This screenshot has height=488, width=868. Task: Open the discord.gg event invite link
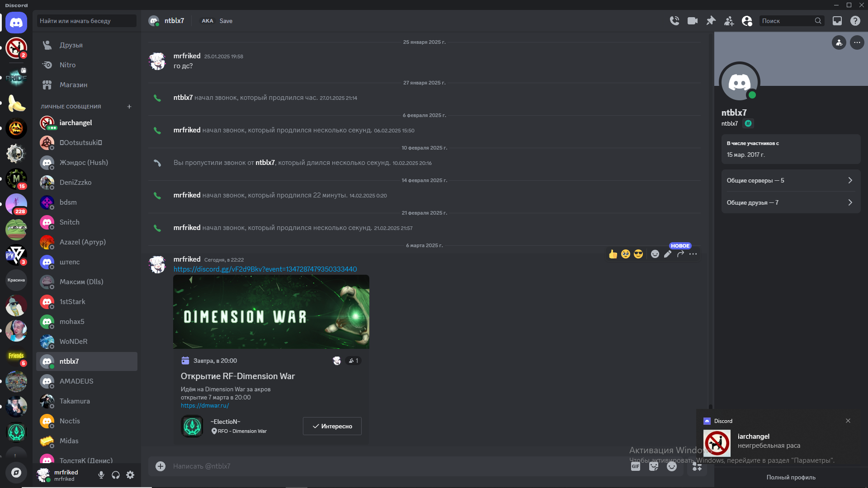coord(265,269)
